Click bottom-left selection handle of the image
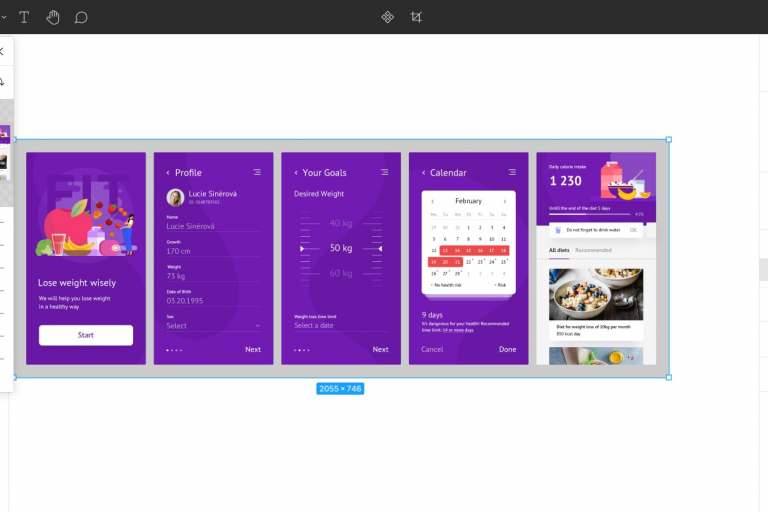 click(15, 377)
